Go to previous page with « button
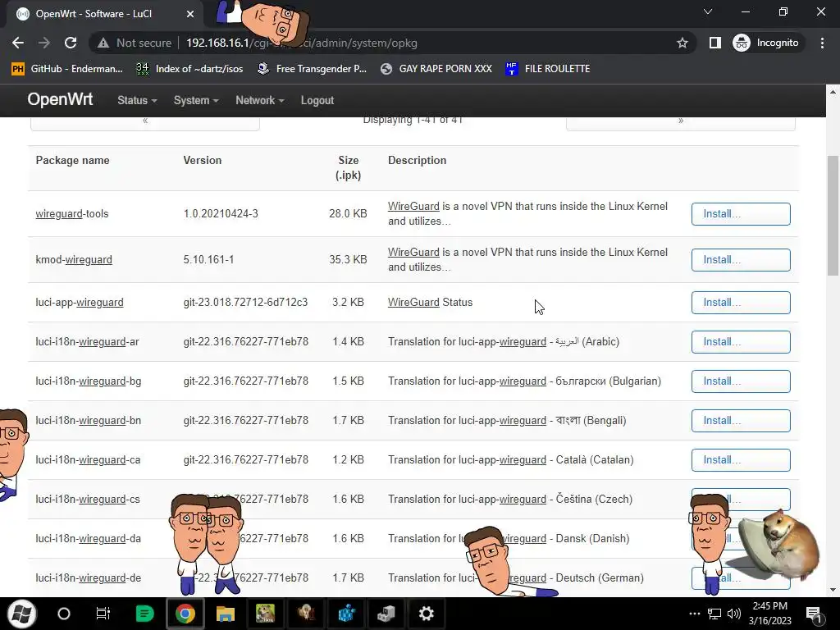The width and height of the screenshot is (840, 630). click(x=145, y=123)
